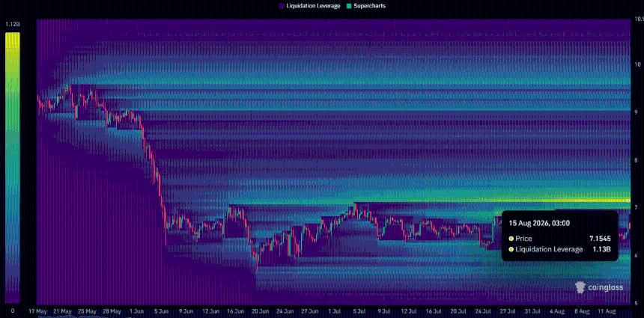
Task: Click the price axis label 10
Action: click(x=637, y=64)
